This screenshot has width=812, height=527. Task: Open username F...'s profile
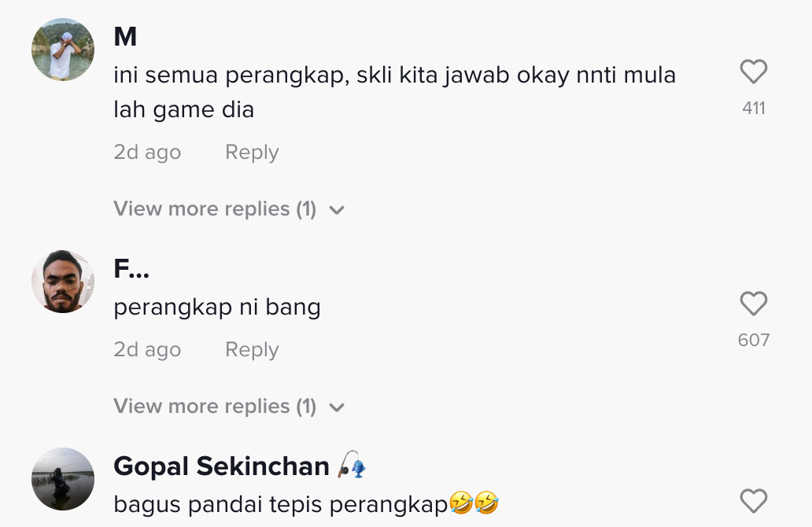(131, 269)
